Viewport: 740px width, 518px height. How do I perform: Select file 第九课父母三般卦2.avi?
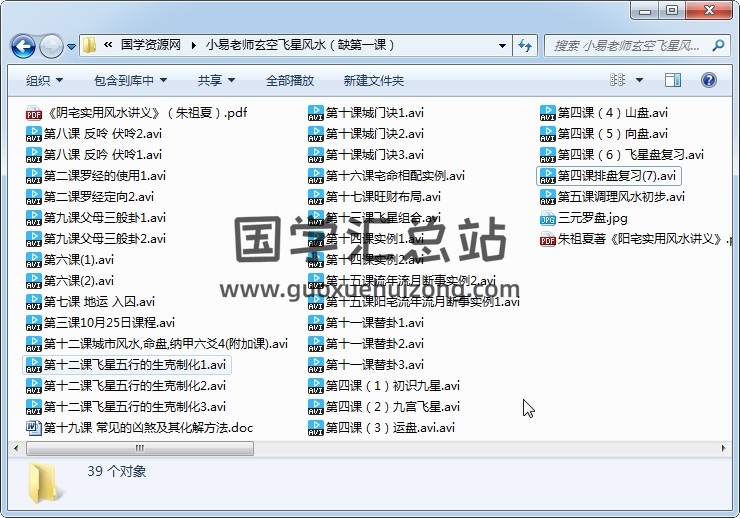[x=96, y=239]
